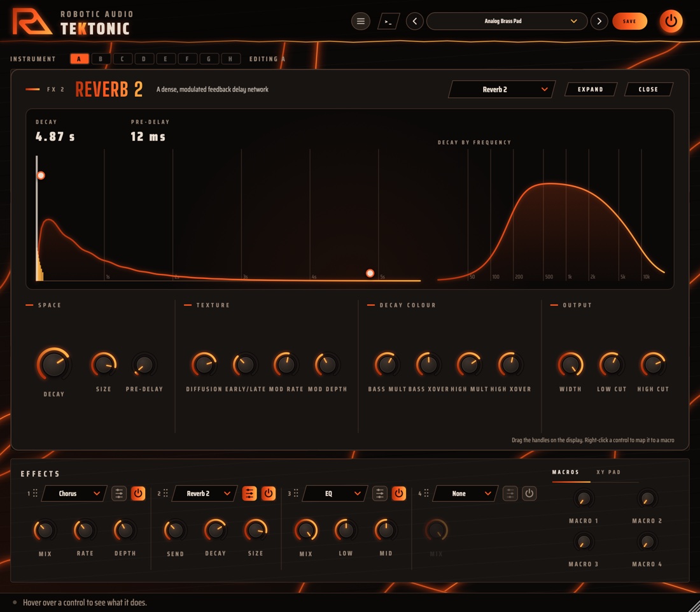This screenshot has height=612, width=700.
Task: Click the MACRO 1 knob
Action: [x=584, y=499]
